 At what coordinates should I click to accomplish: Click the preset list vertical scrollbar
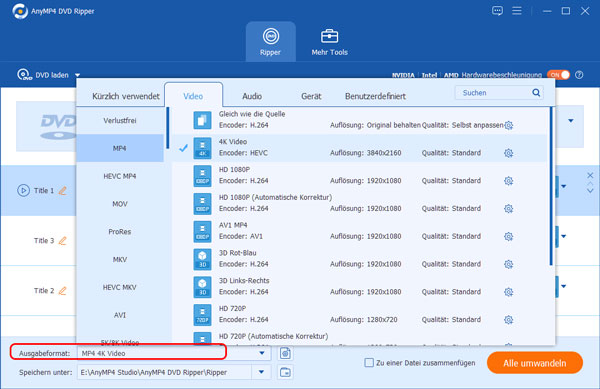tap(551, 186)
